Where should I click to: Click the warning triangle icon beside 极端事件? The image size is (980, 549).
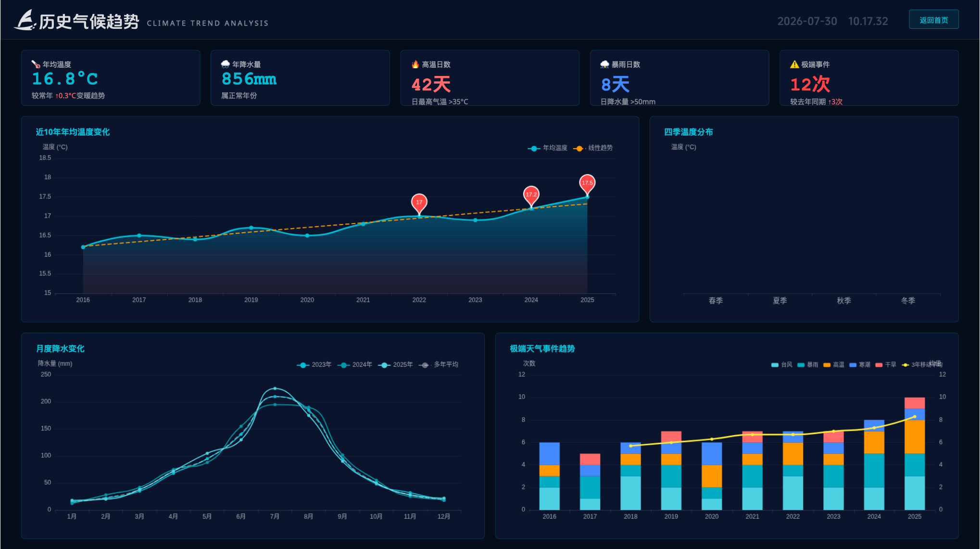click(x=794, y=64)
